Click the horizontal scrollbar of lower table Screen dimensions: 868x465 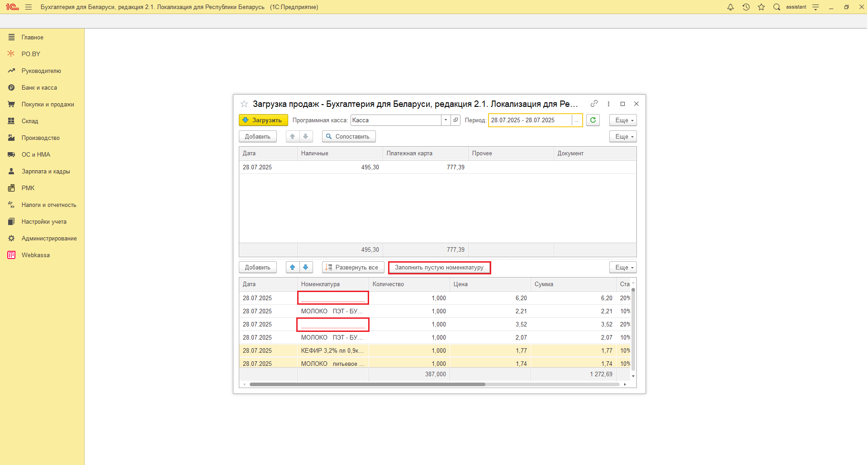(x=367, y=384)
